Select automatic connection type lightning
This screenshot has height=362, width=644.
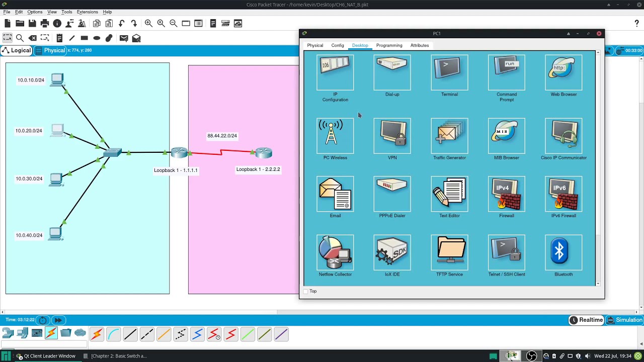(x=97, y=334)
